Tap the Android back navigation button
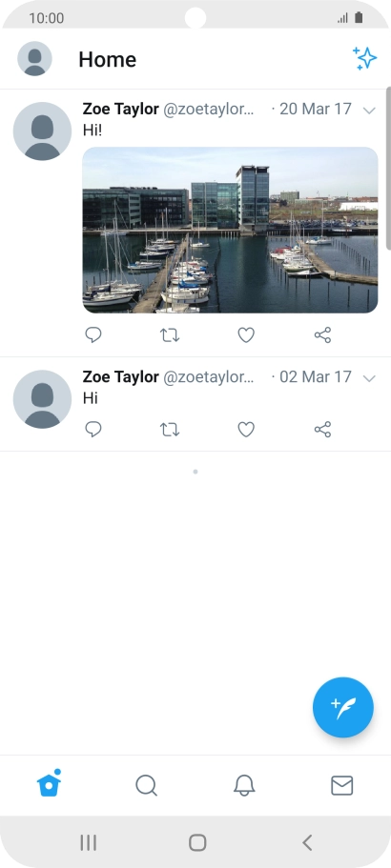The height and width of the screenshot is (868, 391). pos(307,842)
